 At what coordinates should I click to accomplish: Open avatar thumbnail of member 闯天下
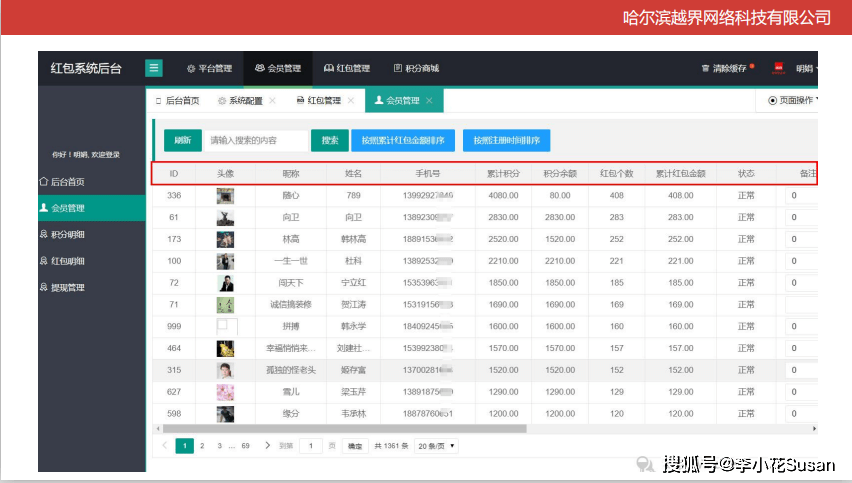point(225,283)
